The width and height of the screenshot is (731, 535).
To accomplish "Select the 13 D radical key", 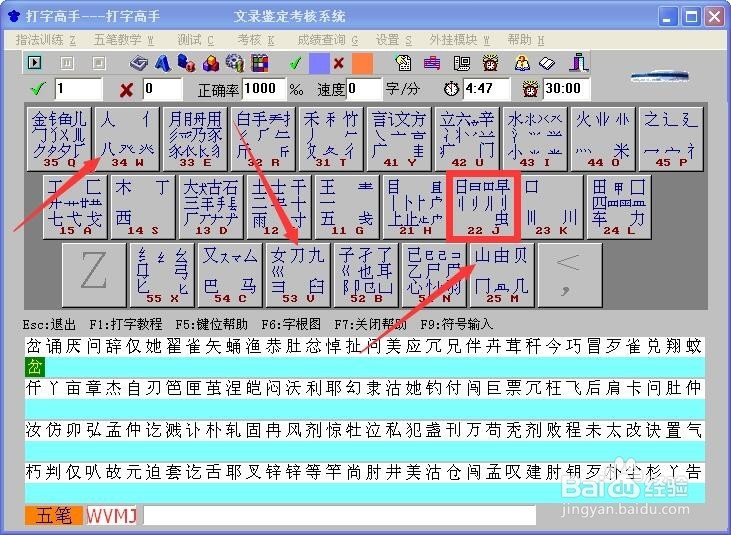I will pos(212,207).
